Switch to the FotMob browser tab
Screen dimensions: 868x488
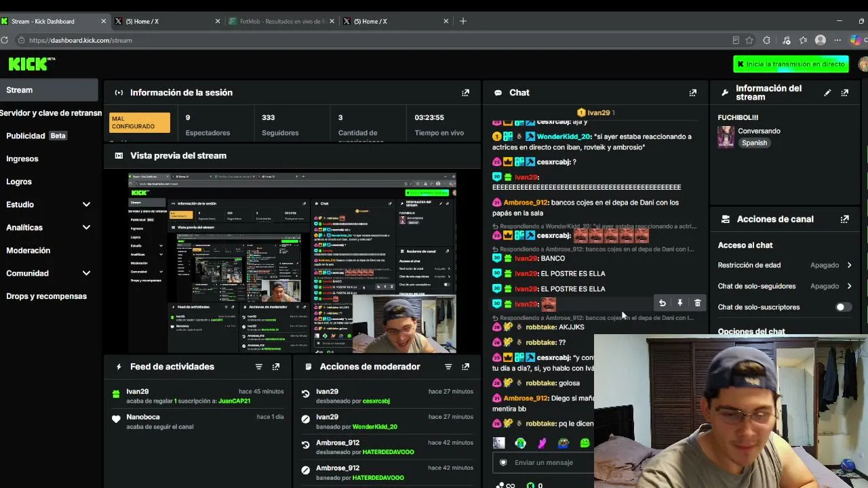pos(281,21)
